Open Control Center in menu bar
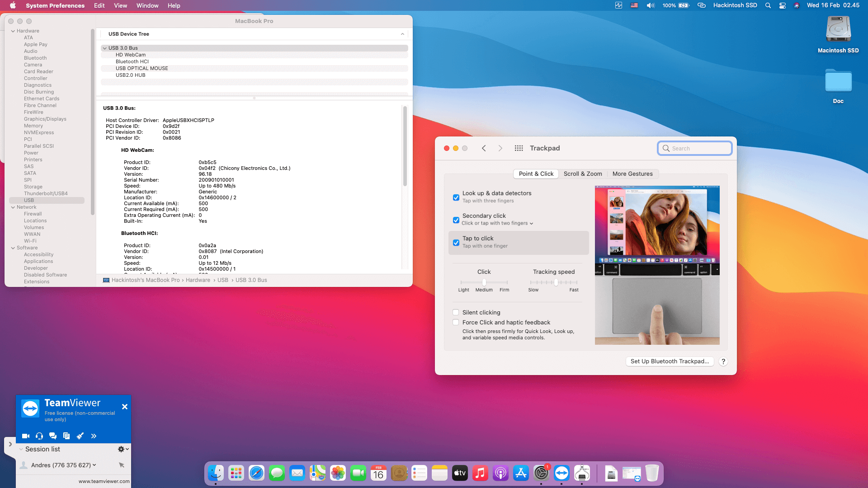 point(782,5)
